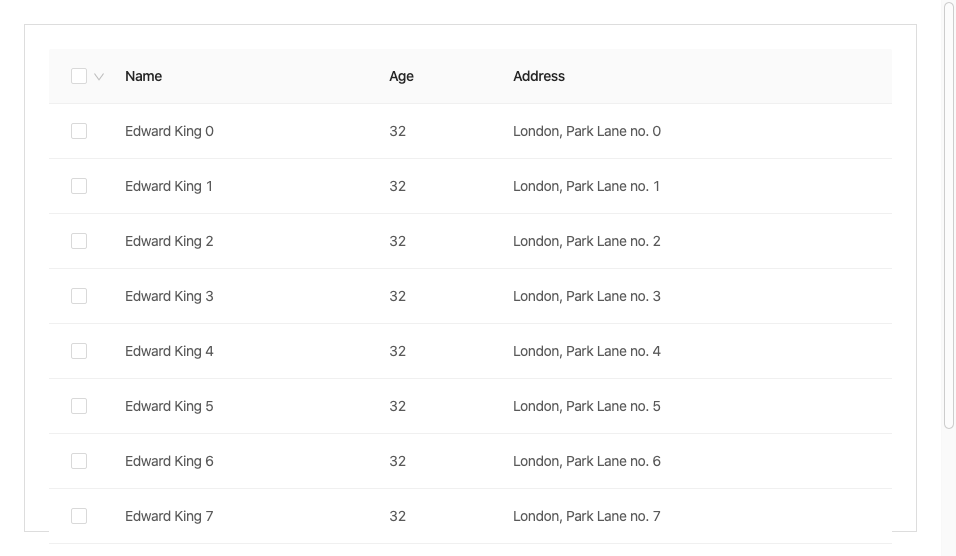The width and height of the screenshot is (956, 556).
Task: Click the age value in Edward King 1 row
Action: (x=397, y=186)
